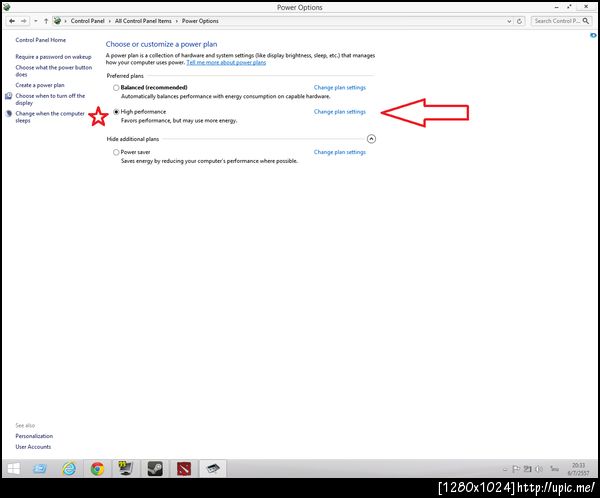Open Create a power plan
This screenshot has width=600, height=498.
click(40, 85)
